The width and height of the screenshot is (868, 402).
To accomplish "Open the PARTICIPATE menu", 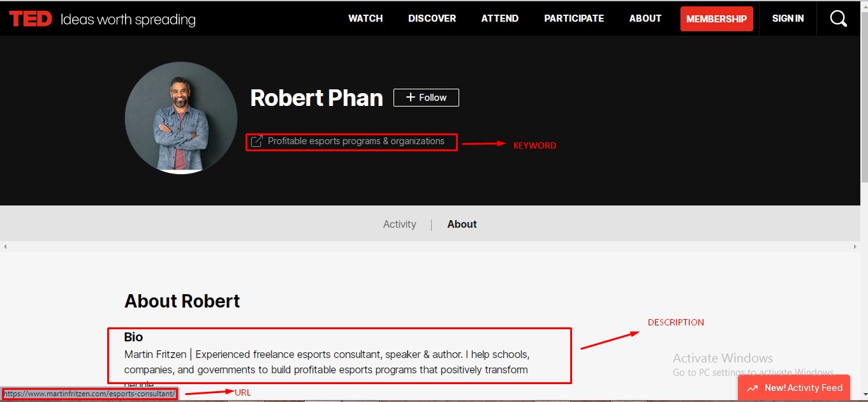I will coord(573,19).
